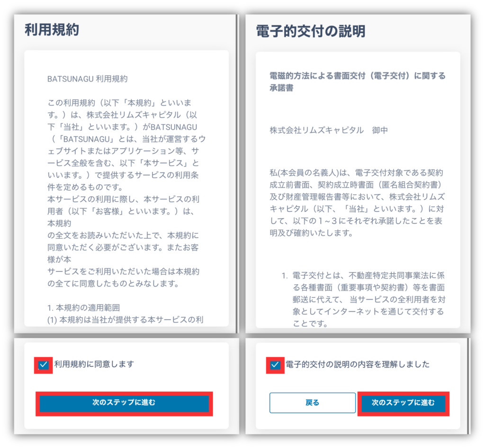Click the sentence 明及び確約いたします in the consent text
This screenshot has width=485, height=448.
[311, 233]
